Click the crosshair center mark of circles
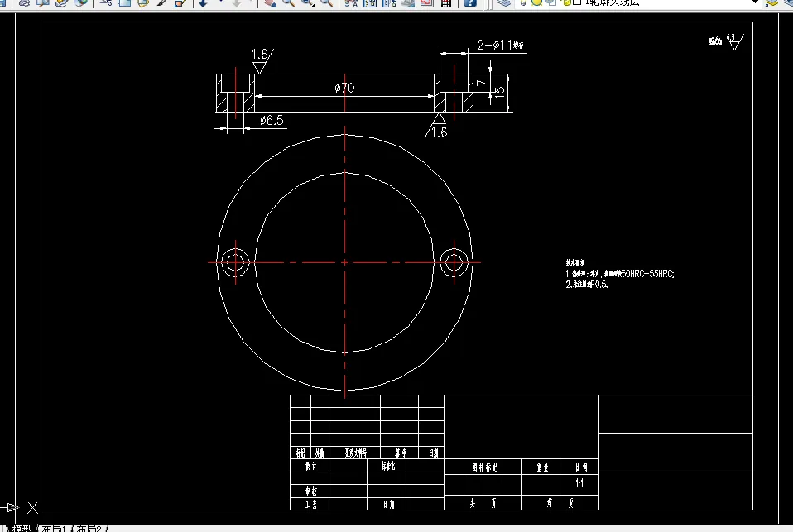Image resolution: width=793 pixels, height=532 pixels. (345, 262)
